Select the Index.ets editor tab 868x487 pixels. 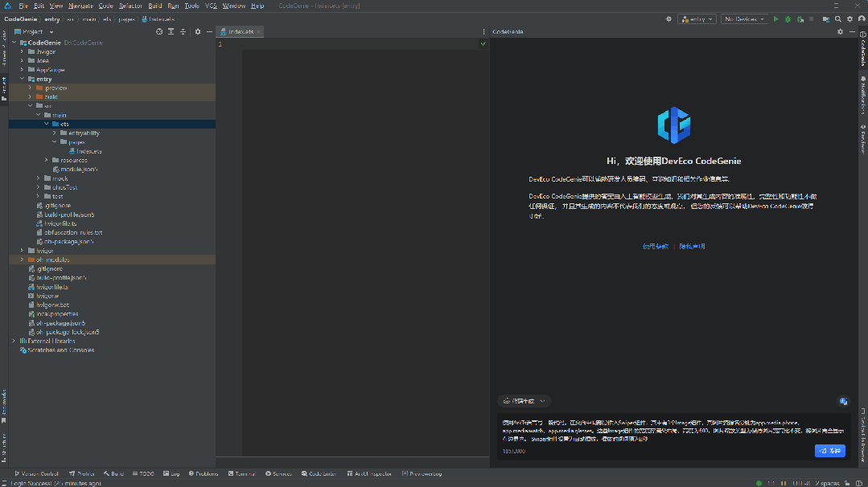[238, 31]
